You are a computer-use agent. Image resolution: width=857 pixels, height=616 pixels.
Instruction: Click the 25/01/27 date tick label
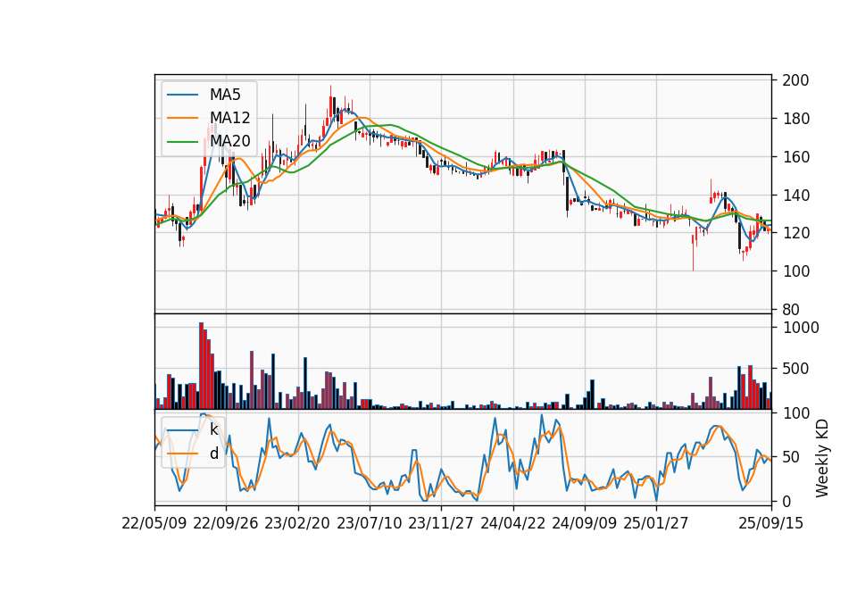coord(656,523)
